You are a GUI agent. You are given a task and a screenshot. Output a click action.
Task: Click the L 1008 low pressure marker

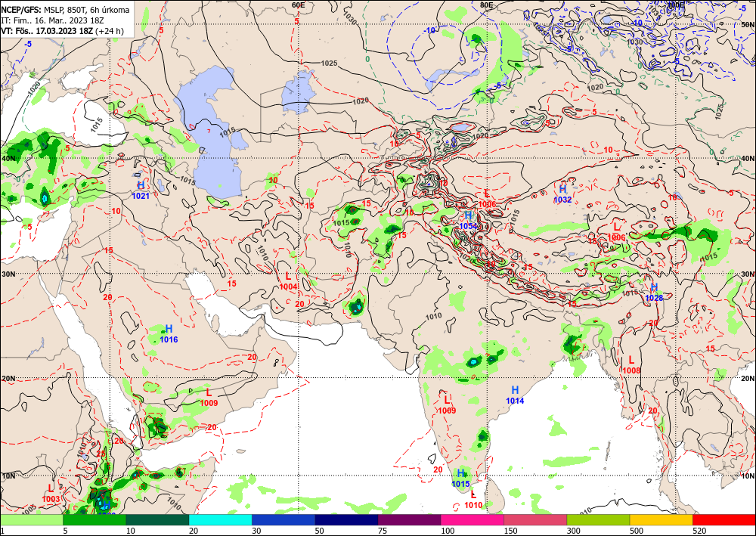[x=631, y=365]
